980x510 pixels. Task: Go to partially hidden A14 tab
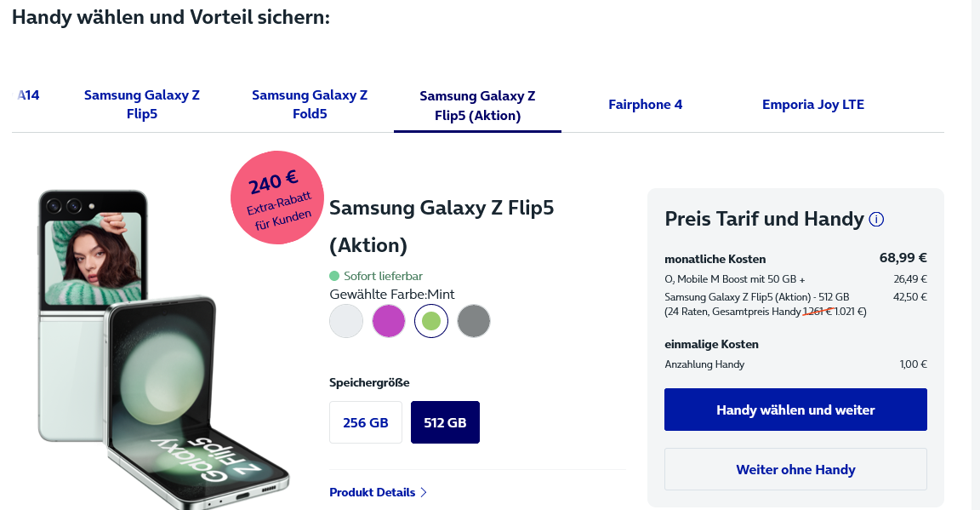pos(29,95)
